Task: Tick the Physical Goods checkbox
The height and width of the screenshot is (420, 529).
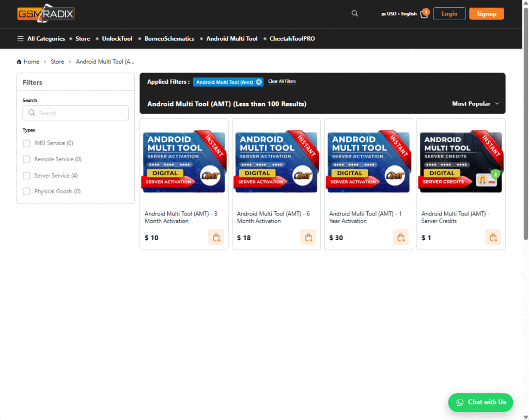Action: [x=27, y=192]
